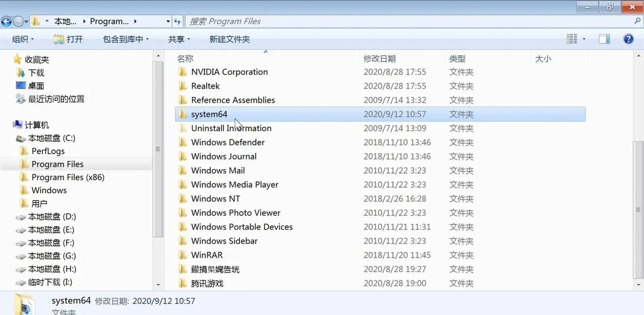This screenshot has width=644, height=315.
Task: Refresh the Program Files folder view
Action: (177, 22)
